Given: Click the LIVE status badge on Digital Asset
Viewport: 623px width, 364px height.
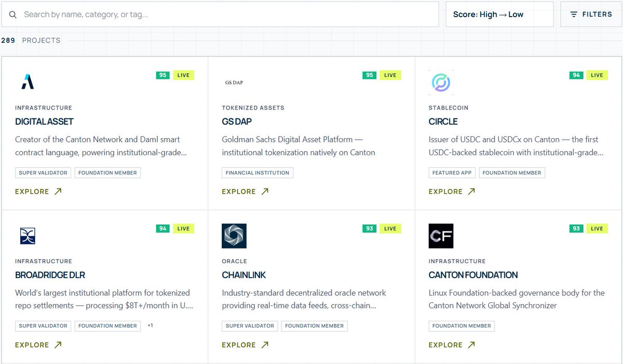Looking at the screenshot, I should tap(183, 75).
